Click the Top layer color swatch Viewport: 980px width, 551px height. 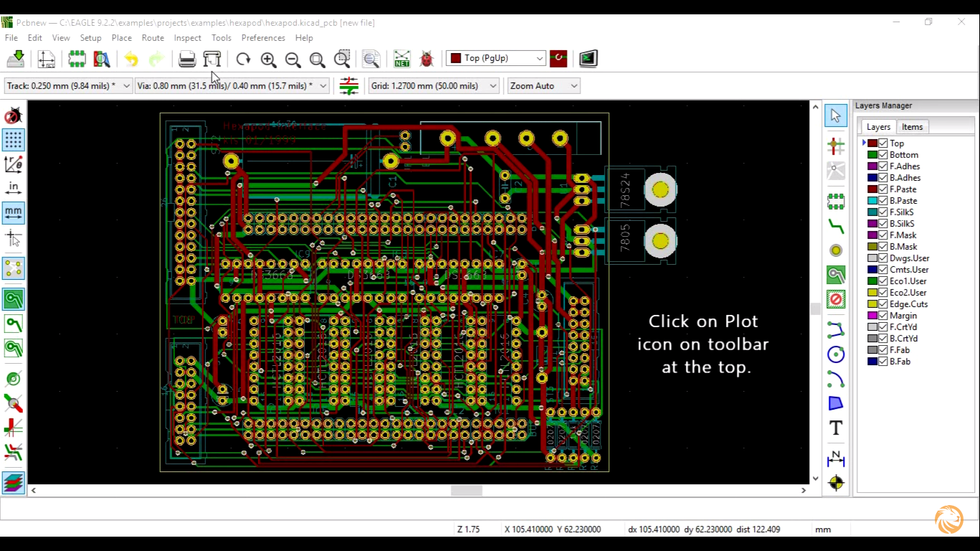pos(872,143)
